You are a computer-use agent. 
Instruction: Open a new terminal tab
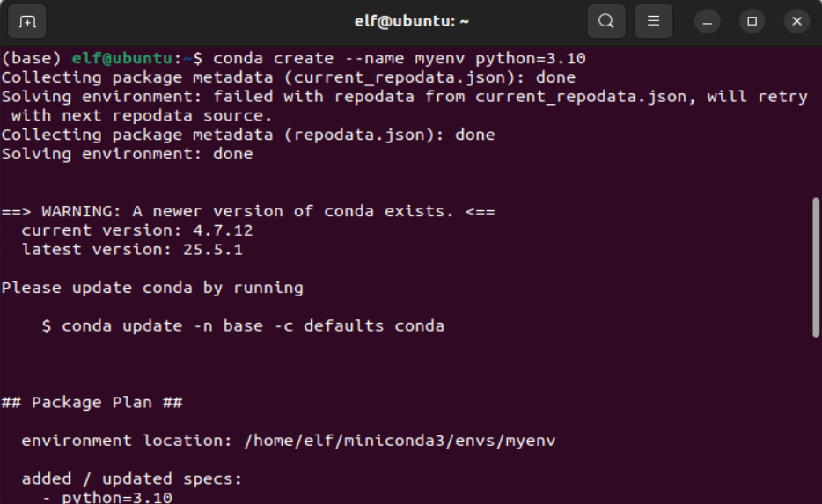27,21
